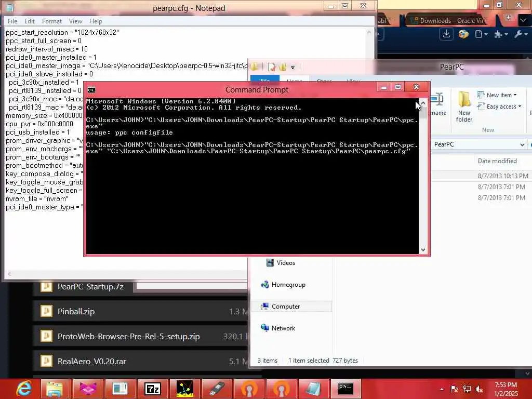Open RealAero_V0.20.rar download entry
This screenshot has height=399, width=532.
(140, 362)
